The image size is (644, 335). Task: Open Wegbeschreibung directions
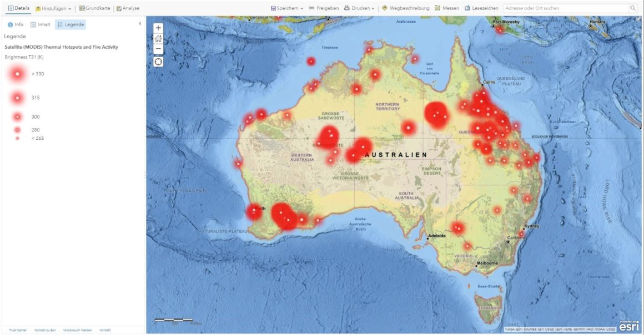(406, 8)
